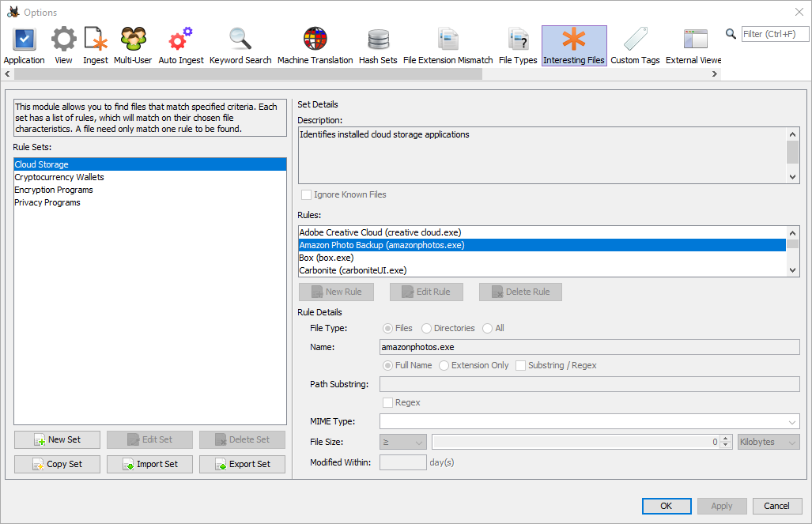This screenshot has height=524, width=812.
Task: Enable the Substring / Regex checkbox
Action: [521, 365]
